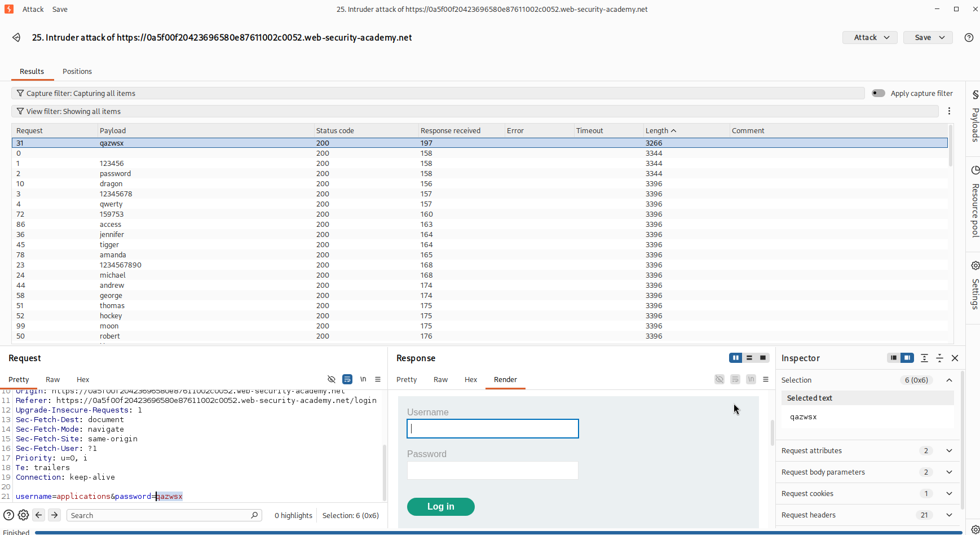Open the Save dropdown button
The height and width of the screenshot is (535, 980).
point(928,37)
